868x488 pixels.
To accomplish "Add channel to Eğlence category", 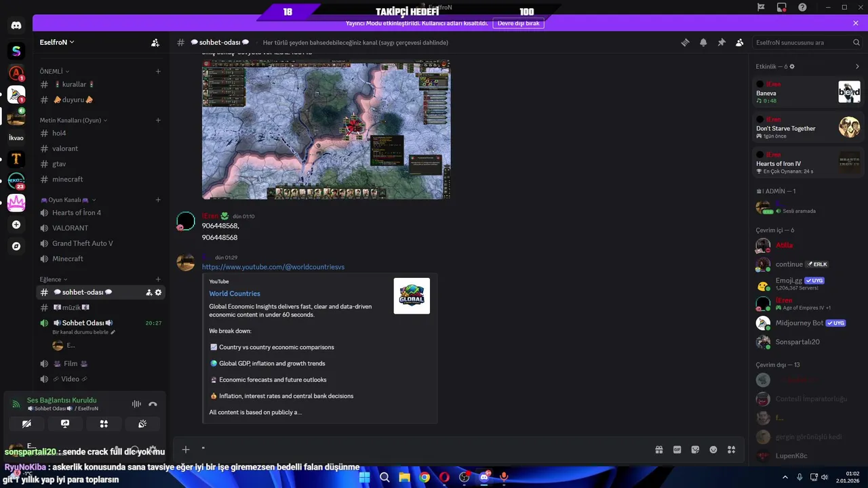I will click(158, 279).
